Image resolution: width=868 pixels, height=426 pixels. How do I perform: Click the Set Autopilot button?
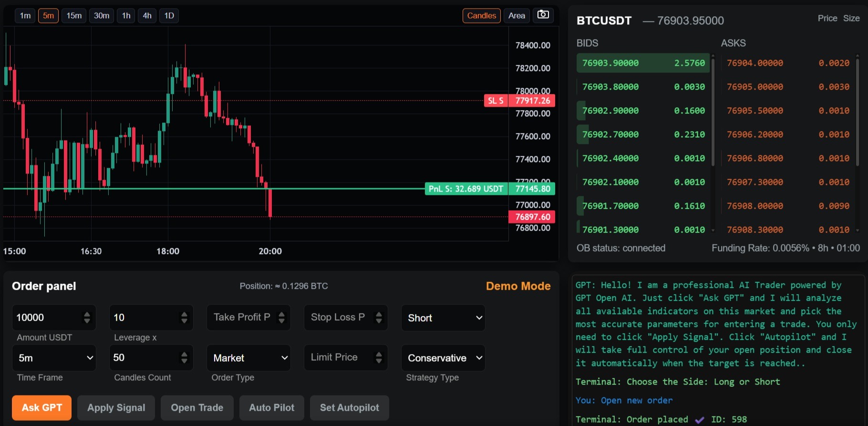coord(349,407)
